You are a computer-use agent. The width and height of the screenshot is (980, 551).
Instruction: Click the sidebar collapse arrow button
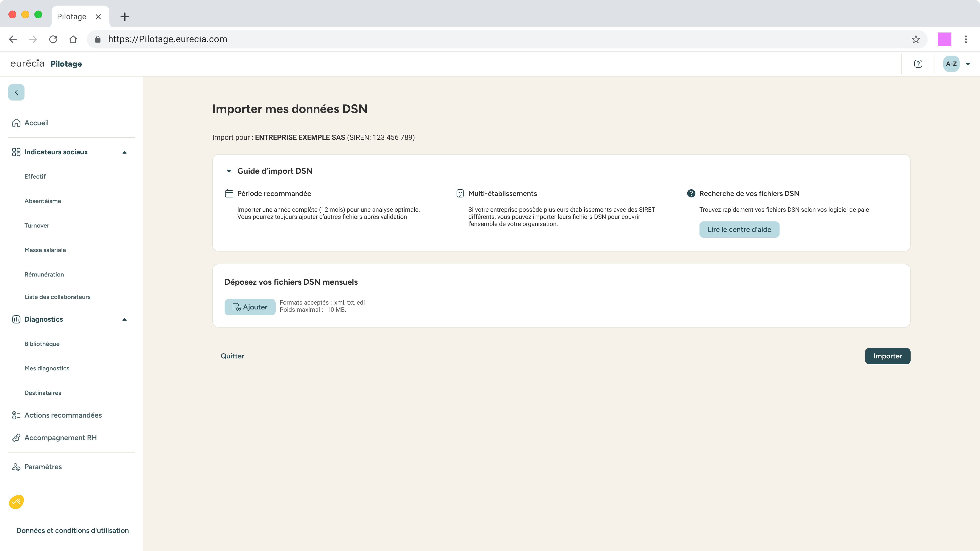(x=16, y=92)
